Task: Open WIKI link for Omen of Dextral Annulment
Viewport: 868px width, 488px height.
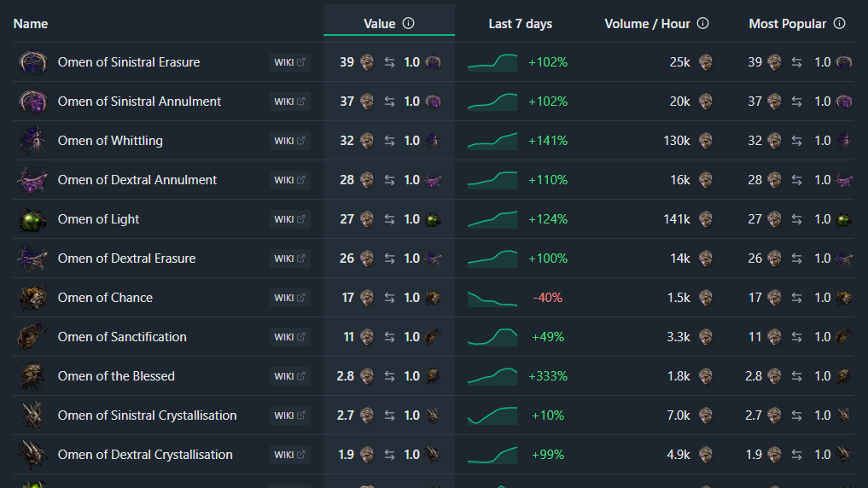Action: [289, 180]
